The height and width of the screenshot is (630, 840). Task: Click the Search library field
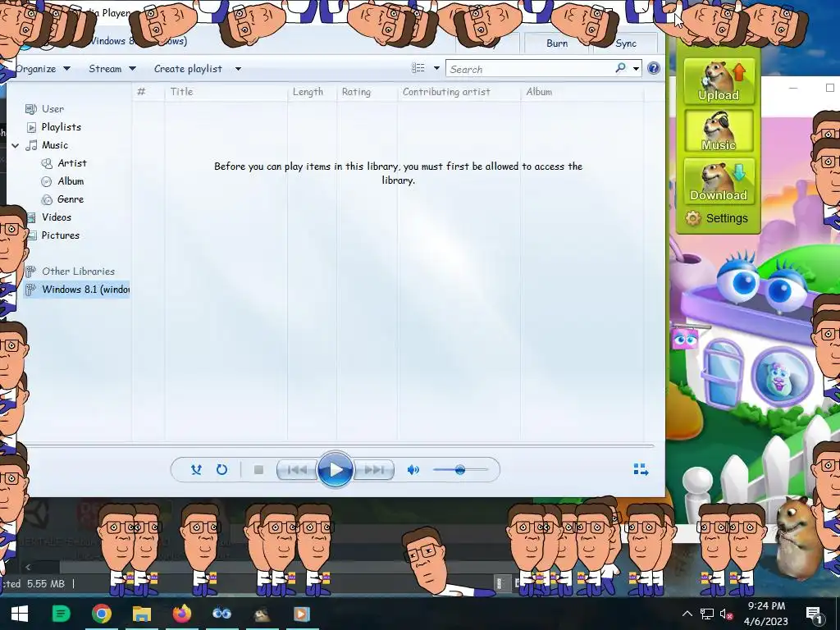531,69
